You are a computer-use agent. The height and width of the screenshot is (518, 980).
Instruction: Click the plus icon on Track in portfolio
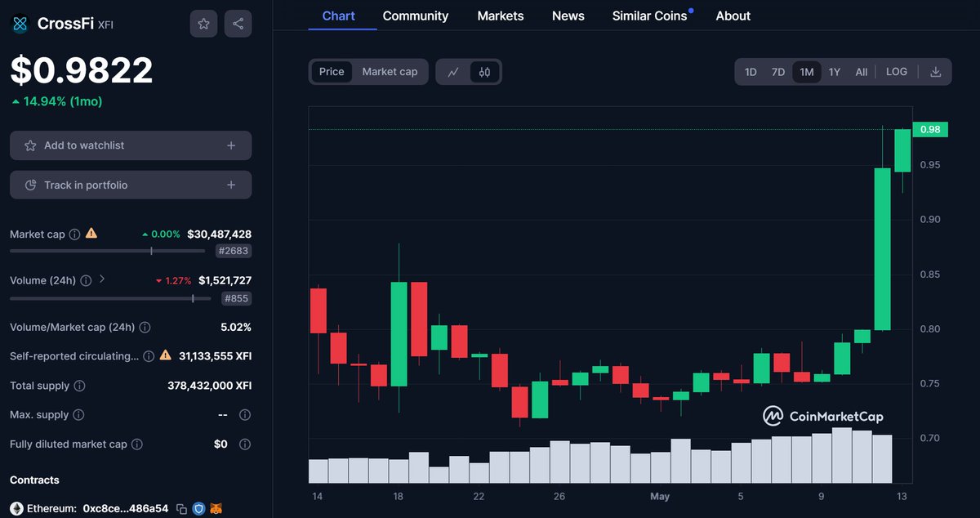pos(231,185)
